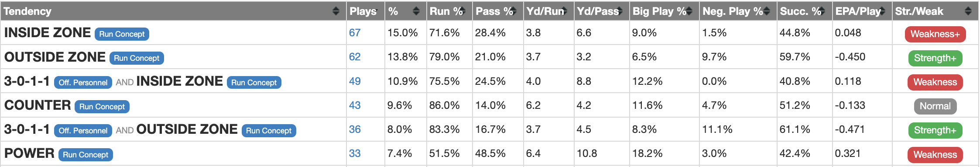Viewport: 980px width, 167px height.
Task: Open the 62 plays link for Outside Zone
Action: pyautogui.click(x=355, y=57)
